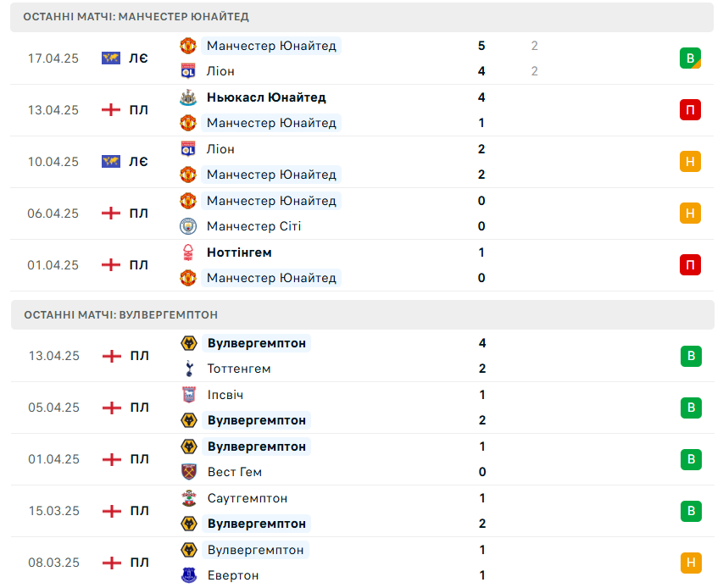Click Nottingham Forest club crest
The height and width of the screenshot is (588, 723).
(x=188, y=252)
